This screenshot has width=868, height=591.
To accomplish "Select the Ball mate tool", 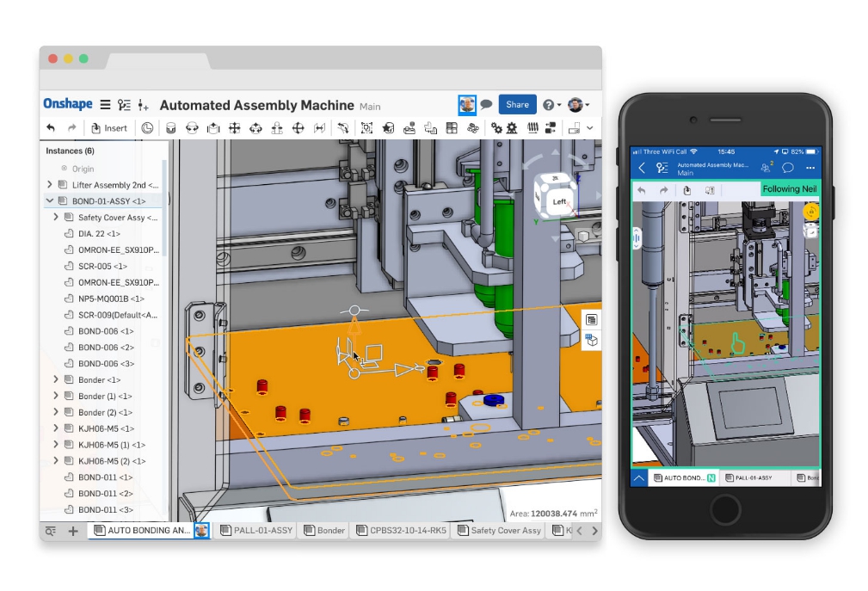I will pos(299,128).
